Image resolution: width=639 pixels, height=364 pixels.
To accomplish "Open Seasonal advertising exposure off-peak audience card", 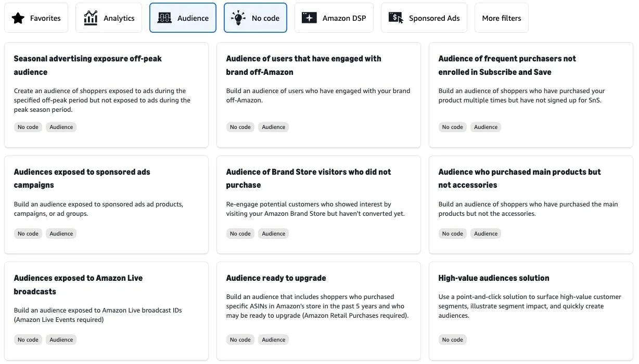I will (x=107, y=95).
